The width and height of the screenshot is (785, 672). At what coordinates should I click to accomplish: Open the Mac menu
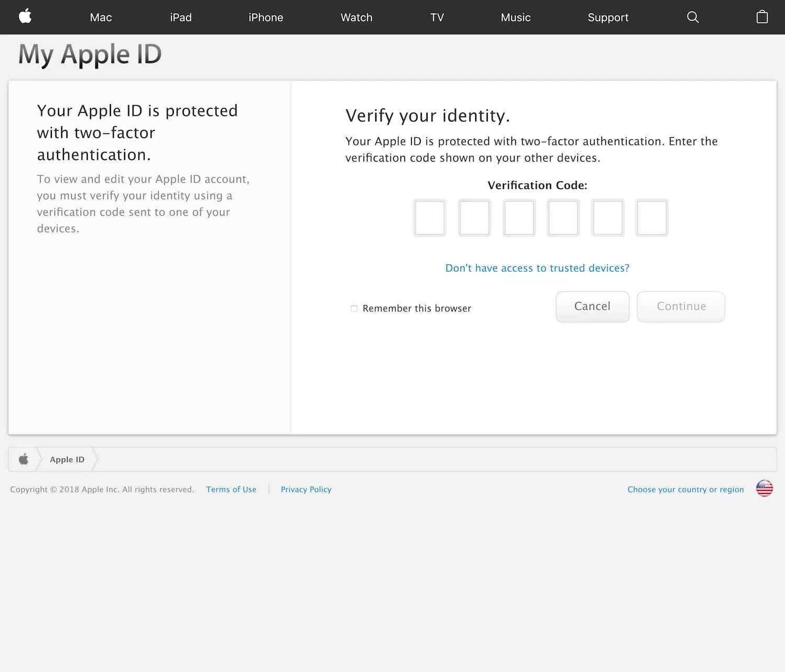pos(101,17)
